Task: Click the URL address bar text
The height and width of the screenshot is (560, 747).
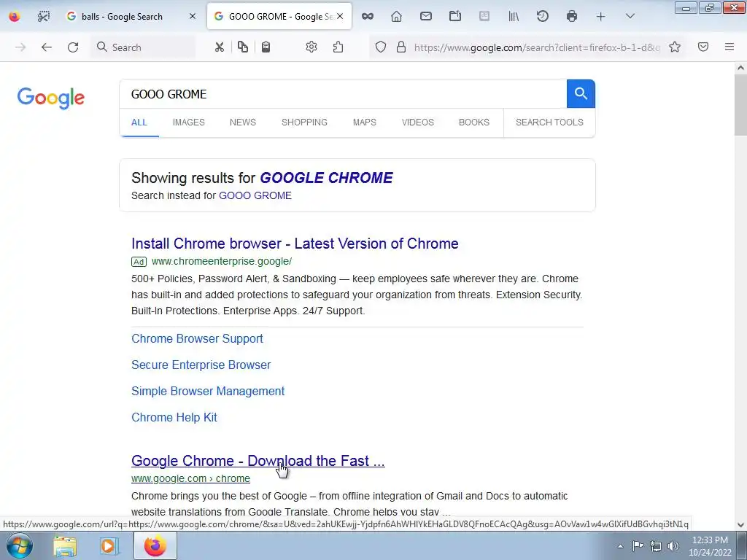Action: click(537, 47)
